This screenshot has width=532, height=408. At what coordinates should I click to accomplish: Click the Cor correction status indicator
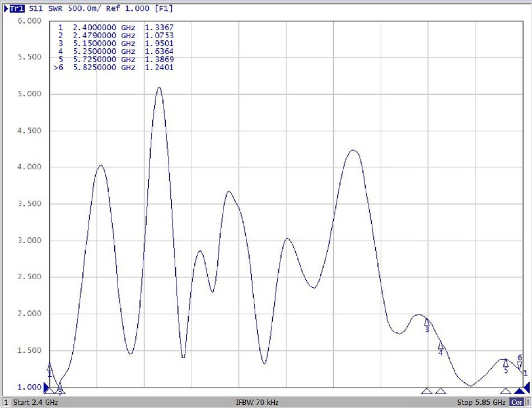point(517,402)
